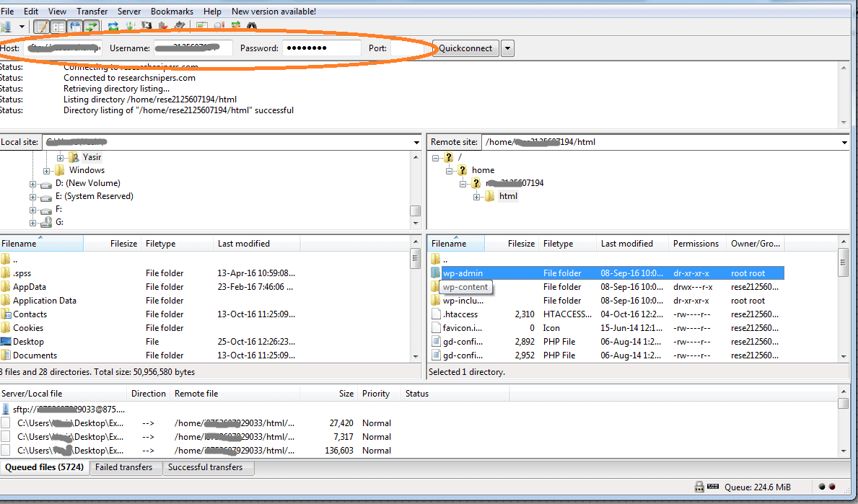Sort remote files by Last modified header

point(626,244)
